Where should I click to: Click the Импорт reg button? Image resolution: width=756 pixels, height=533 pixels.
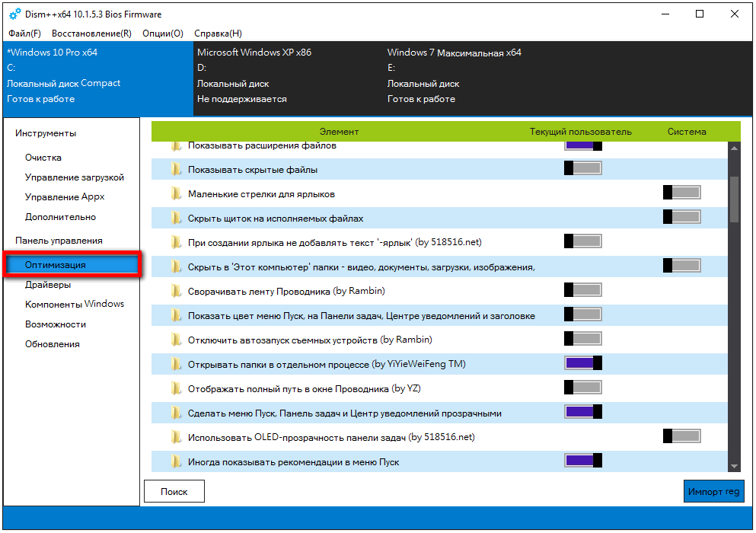[713, 492]
